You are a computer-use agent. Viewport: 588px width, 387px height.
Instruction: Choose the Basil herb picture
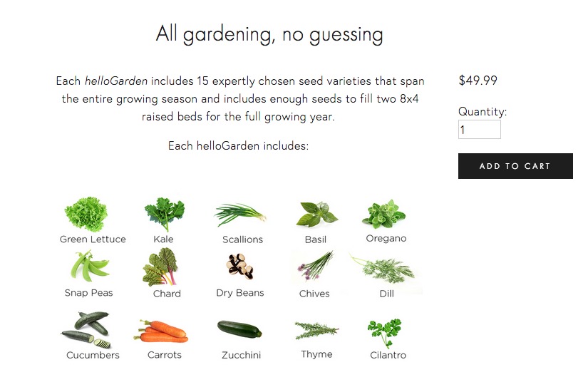(316, 214)
